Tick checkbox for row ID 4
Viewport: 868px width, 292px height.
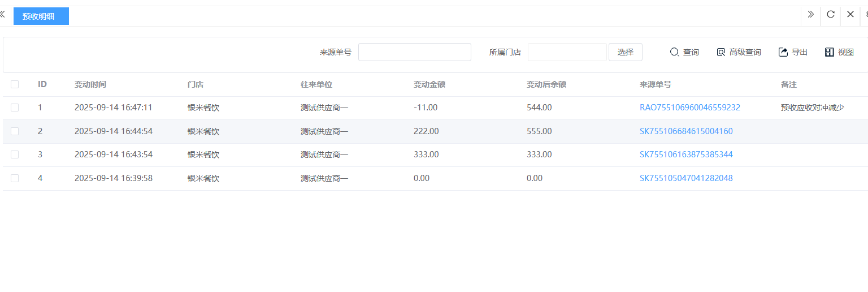pyautogui.click(x=15, y=178)
